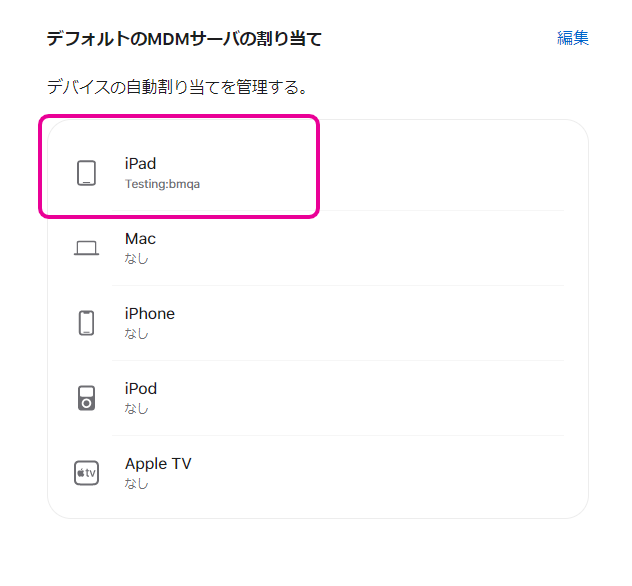Select the iPod row label
The width and height of the screenshot is (632, 586).
pos(141,389)
